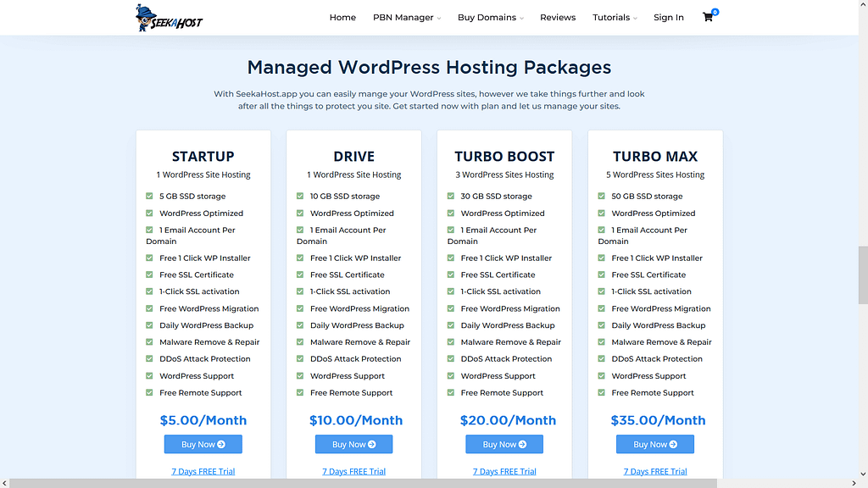Open the shopping cart icon
Screen dimensions: 868x488
click(708, 17)
